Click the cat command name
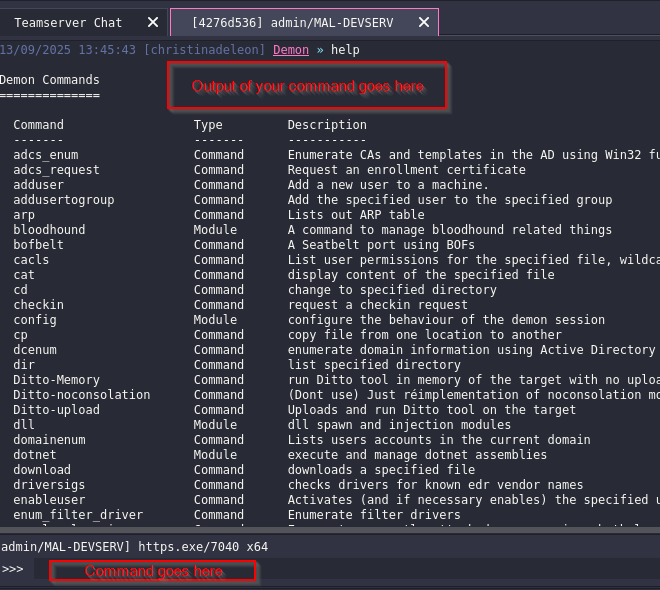 pyautogui.click(x=24, y=275)
